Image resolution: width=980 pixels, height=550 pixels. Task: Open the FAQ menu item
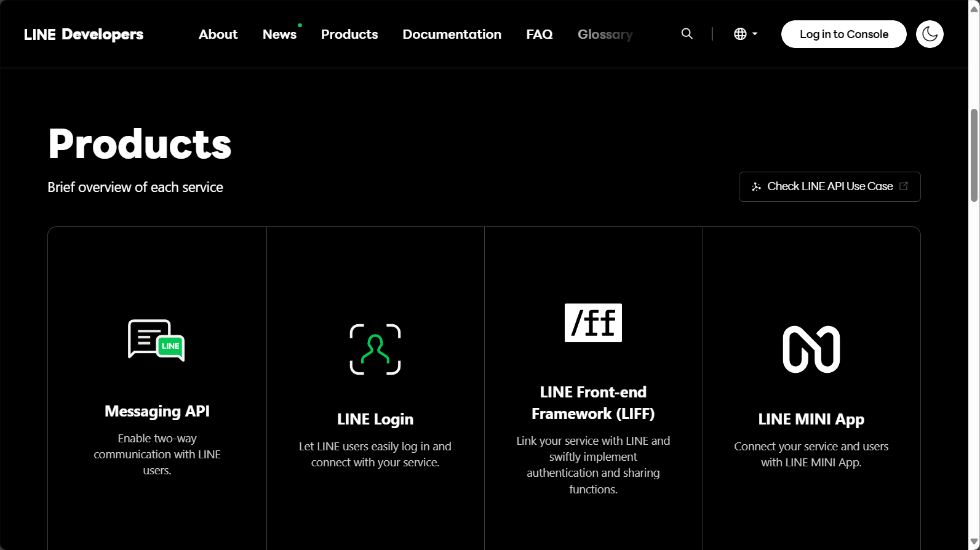click(540, 34)
